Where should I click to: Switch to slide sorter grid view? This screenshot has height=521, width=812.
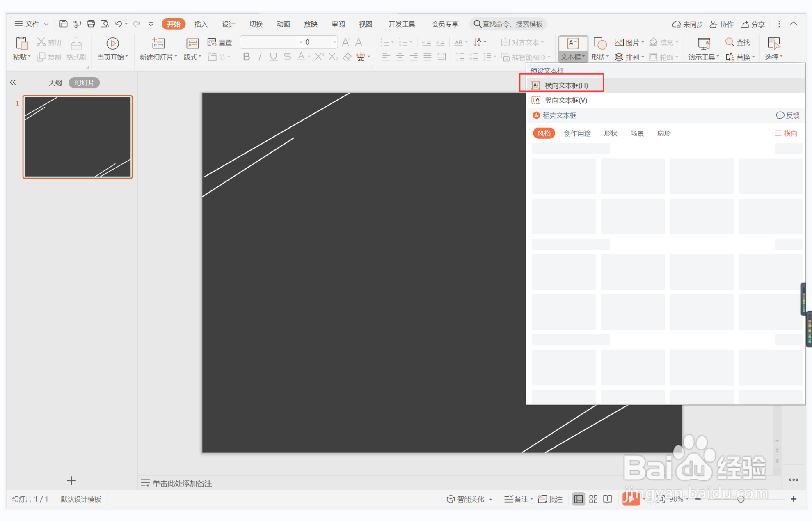[x=593, y=499]
